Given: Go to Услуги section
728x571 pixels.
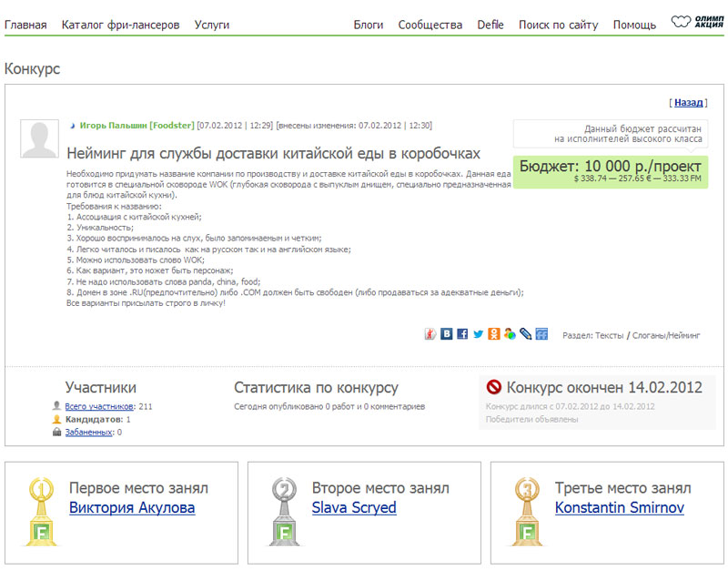Looking at the screenshot, I should click(212, 25).
